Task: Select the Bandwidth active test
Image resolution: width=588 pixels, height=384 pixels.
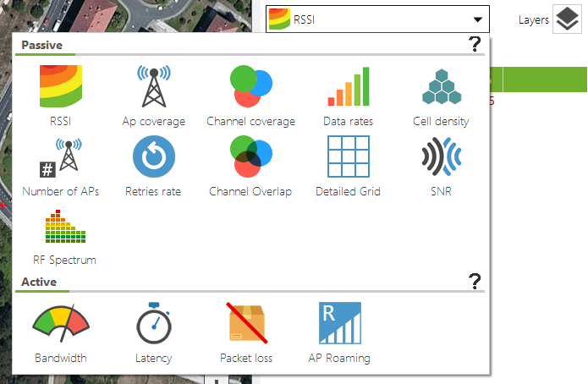Action: click(61, 333)
